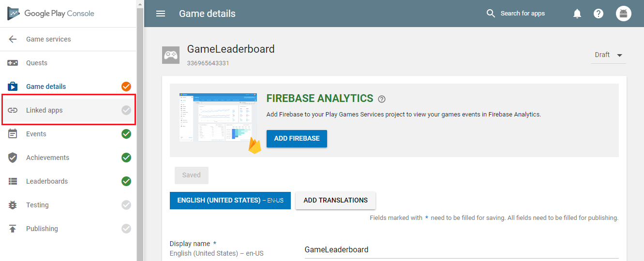Select Linked apps in the sidebar

click(45, 110)
